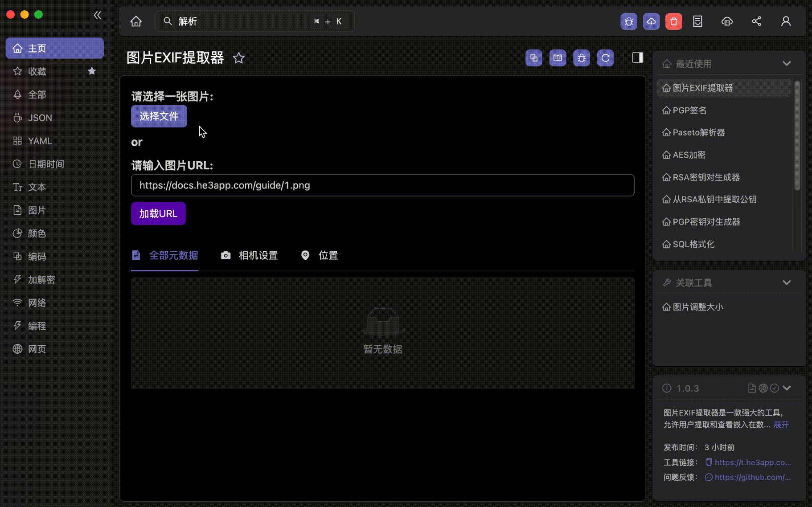Toggle the right side panel visibility
812x507 pixels.
coord(637,58)
